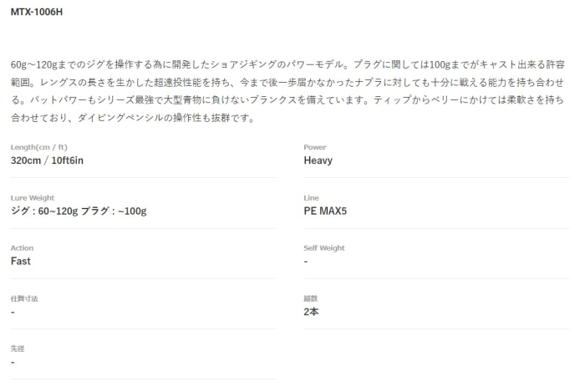Click the dash under 仕舞寸法

[x=13, y=312]
